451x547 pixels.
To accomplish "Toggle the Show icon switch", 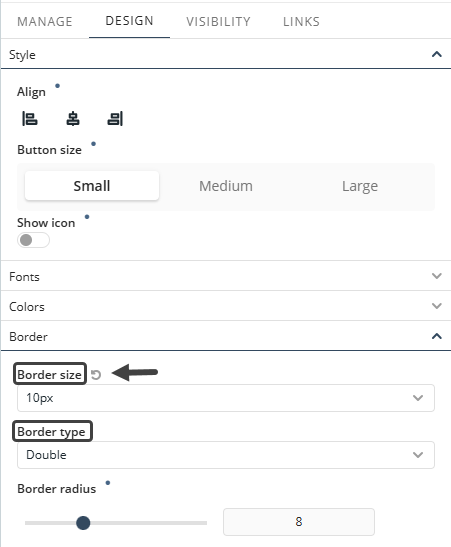I will click(x=33, y=240).
